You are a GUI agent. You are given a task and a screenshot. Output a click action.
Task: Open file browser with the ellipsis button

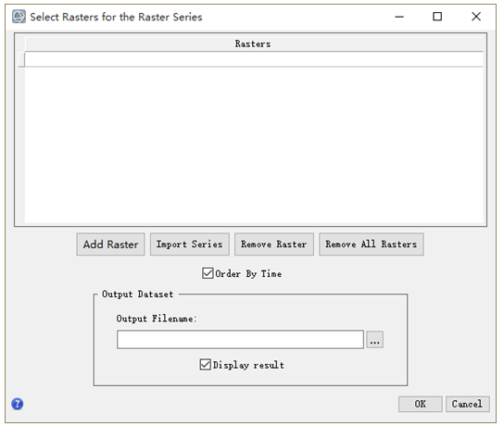tap(375, 340)
